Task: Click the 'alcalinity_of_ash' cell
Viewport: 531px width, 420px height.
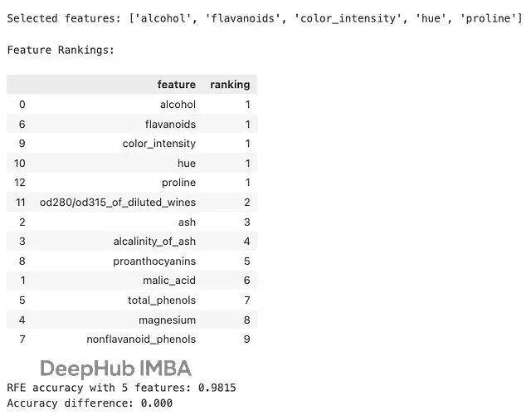Action: pos(154,242)
